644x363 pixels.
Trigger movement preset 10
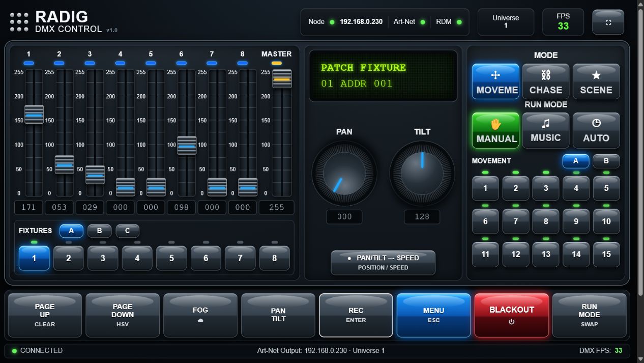point(606,221)
